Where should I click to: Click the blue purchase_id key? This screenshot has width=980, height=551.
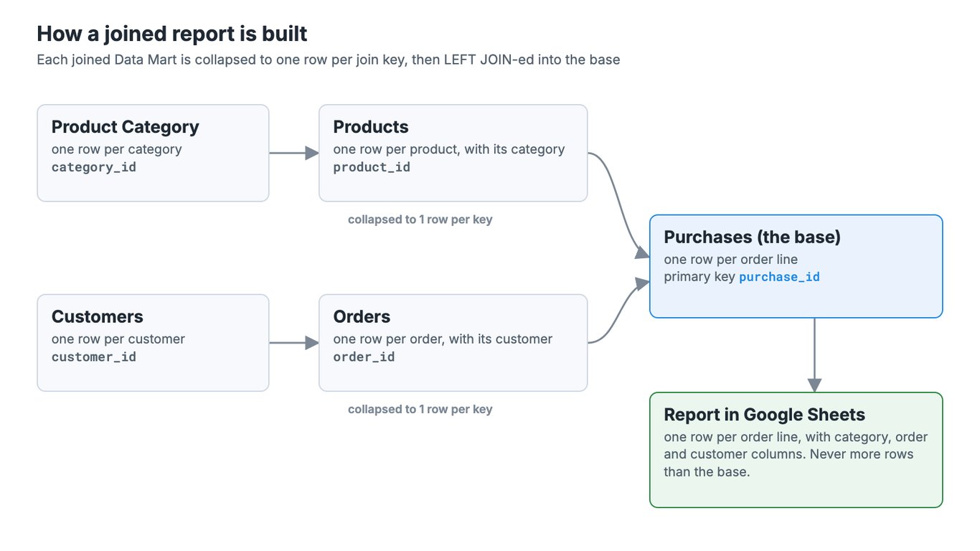(780, 277)
